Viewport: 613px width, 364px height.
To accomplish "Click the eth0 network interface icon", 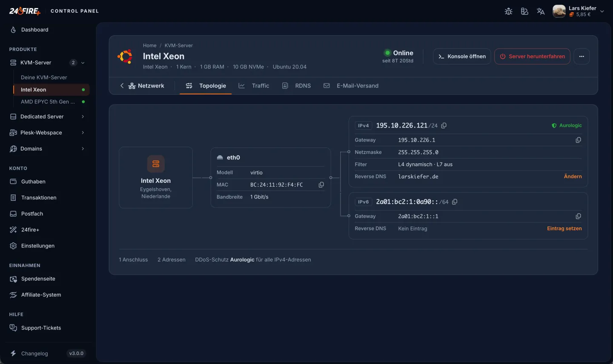I will click(220, 157).
